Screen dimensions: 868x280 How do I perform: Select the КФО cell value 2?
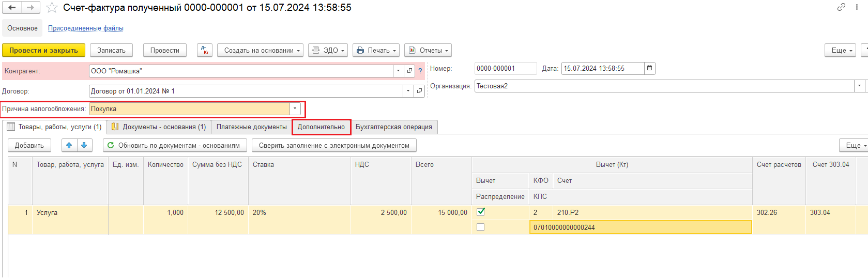pyautogui.click(x=541, y=212)
